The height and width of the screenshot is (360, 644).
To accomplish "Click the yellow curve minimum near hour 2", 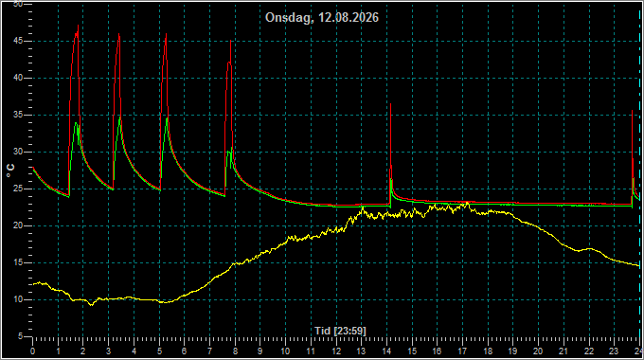I will pos(92,304).
